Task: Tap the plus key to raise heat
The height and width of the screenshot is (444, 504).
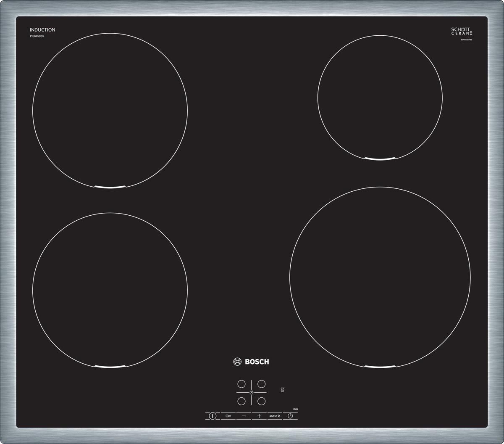Action: pyautogui.click(x=259, y=416)
